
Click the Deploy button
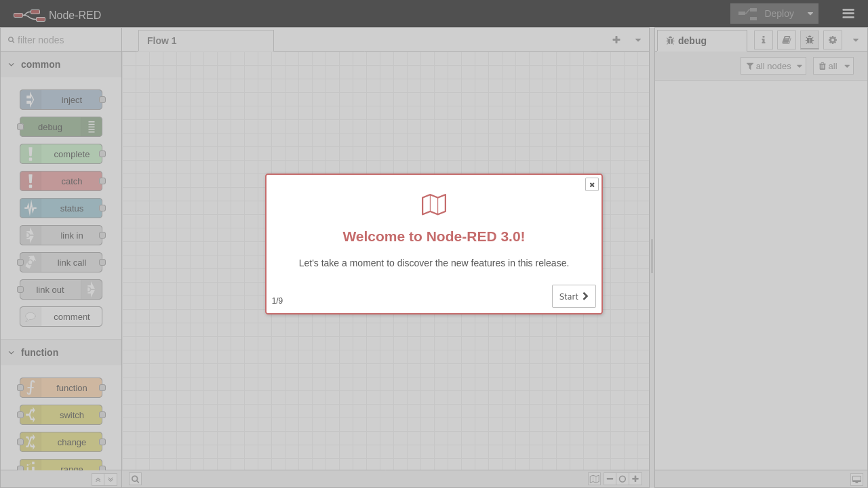click(x=766, y=14)
